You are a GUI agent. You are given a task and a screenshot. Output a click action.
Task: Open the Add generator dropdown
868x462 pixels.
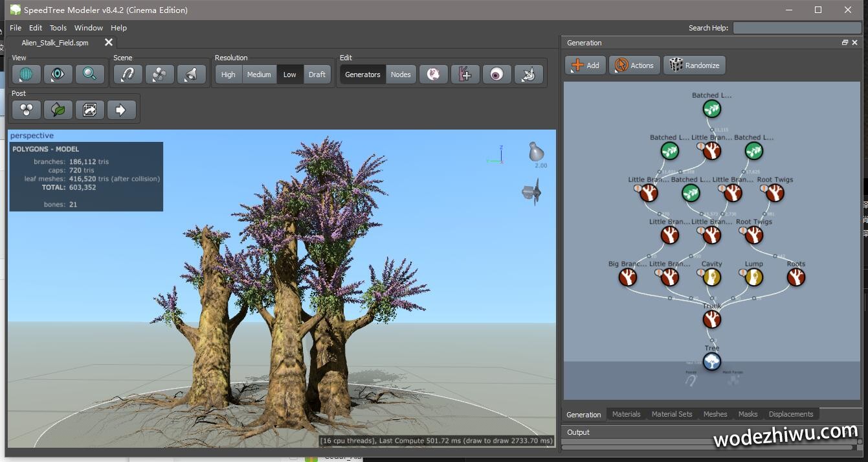[585, 65]
